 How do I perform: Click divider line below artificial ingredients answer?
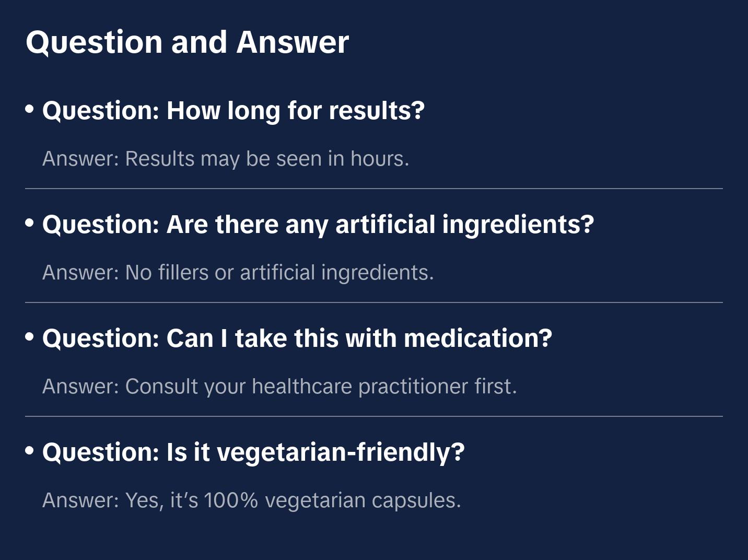coord(373,302)
